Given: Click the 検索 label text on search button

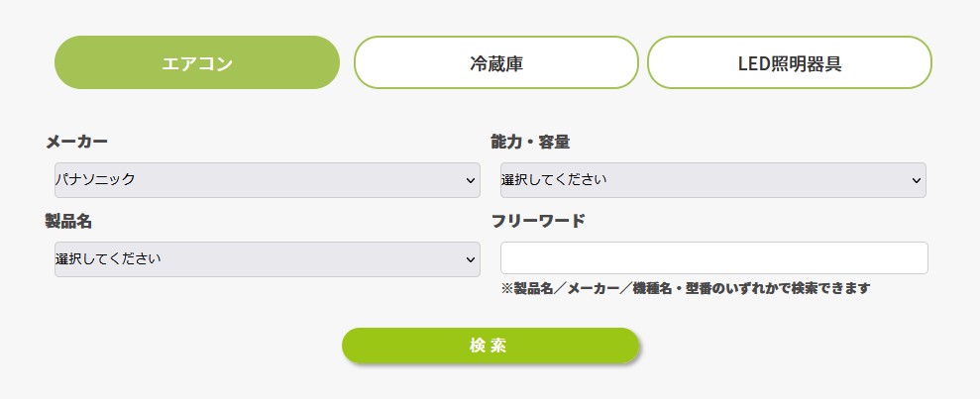Looking at the screenshot, I should tap(490, 346).
